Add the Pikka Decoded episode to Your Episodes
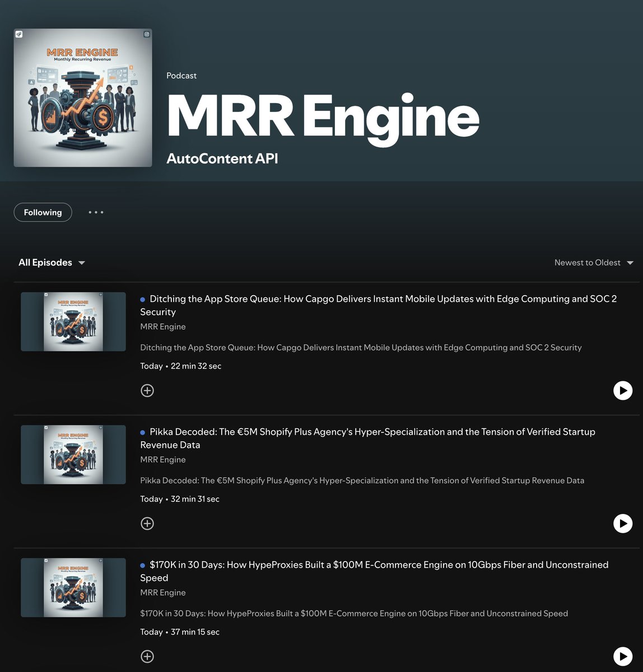Viewport: 643px width, 672px height. pyautogui.click(x=147, y=523)
